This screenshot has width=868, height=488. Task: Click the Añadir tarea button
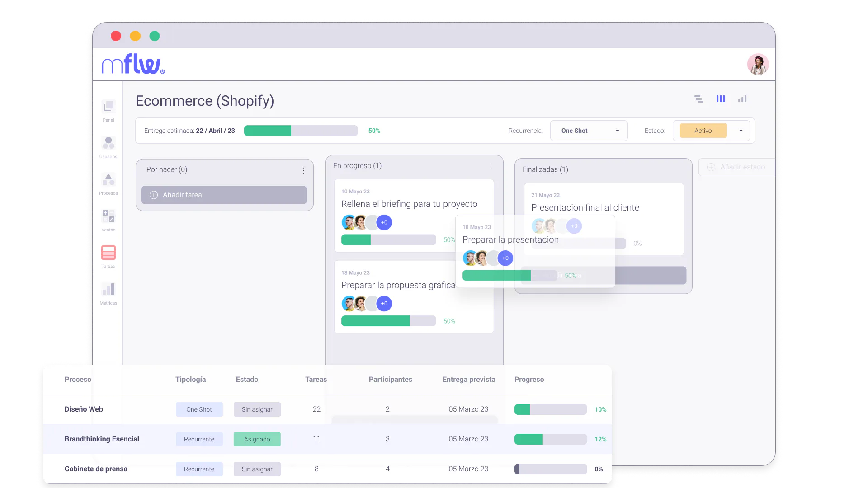tap(224, 195)
